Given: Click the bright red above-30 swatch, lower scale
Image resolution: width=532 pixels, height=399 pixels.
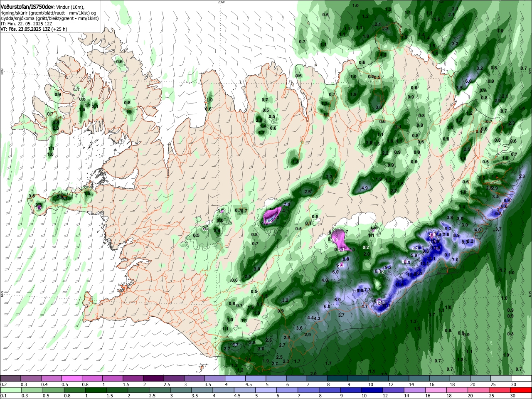Looking at the screenshot, I should click(521, 390).
